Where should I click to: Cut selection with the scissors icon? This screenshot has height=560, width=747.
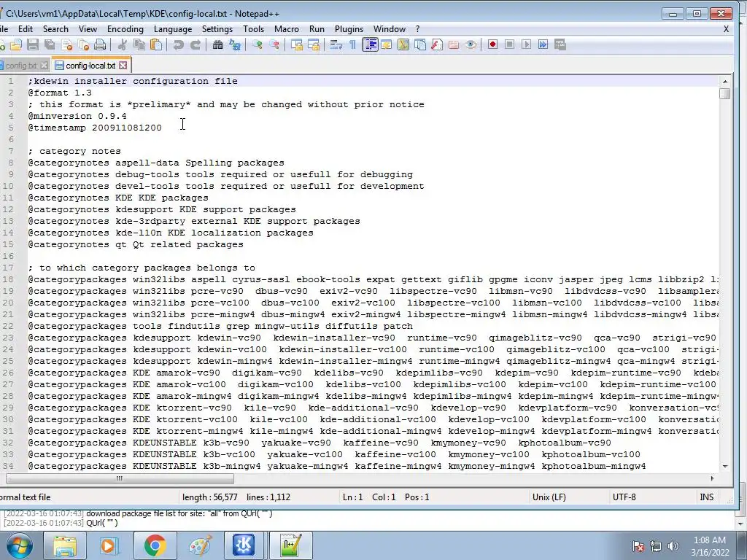pos(123,44)
